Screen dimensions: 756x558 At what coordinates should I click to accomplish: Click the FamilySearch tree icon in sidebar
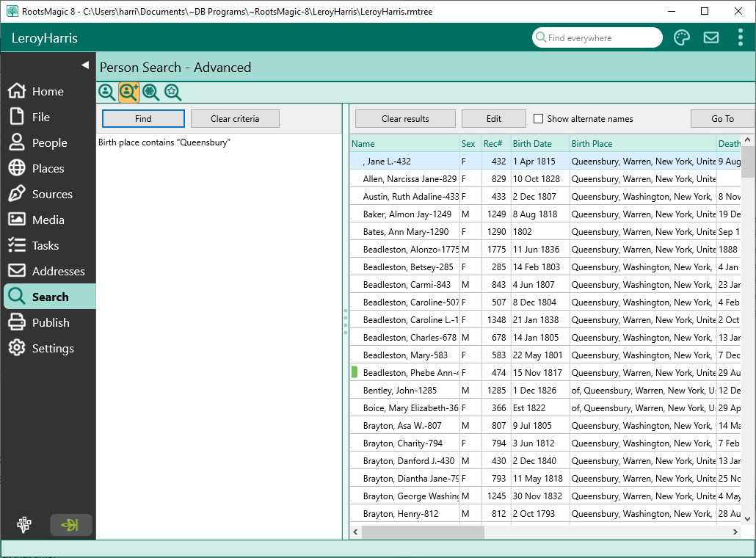[x=24, y=524]
